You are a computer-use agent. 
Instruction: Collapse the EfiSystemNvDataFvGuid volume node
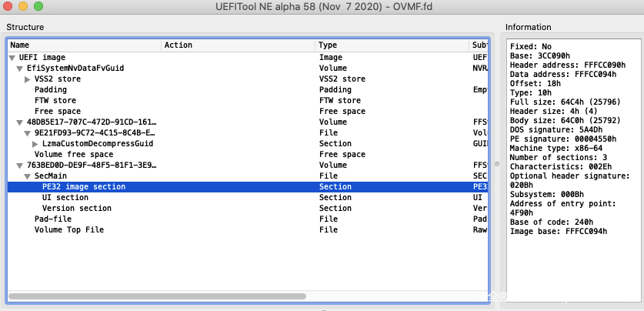coord(20,69)
